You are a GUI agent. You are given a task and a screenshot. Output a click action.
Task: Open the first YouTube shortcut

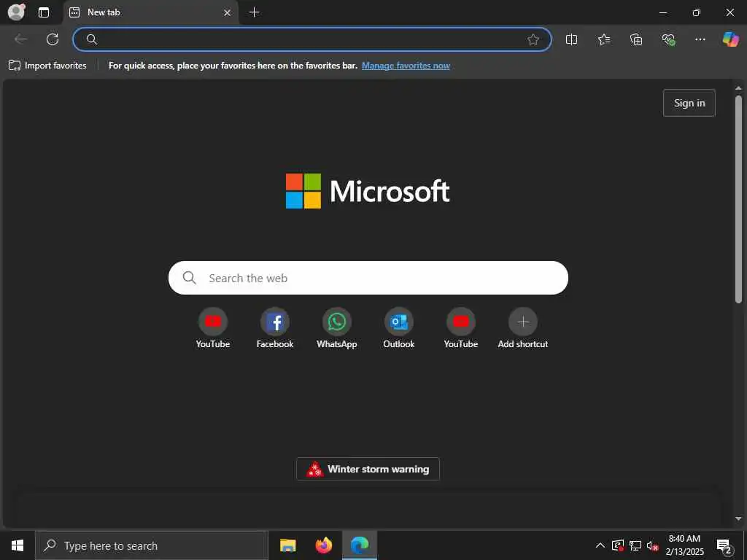(213, 329)
